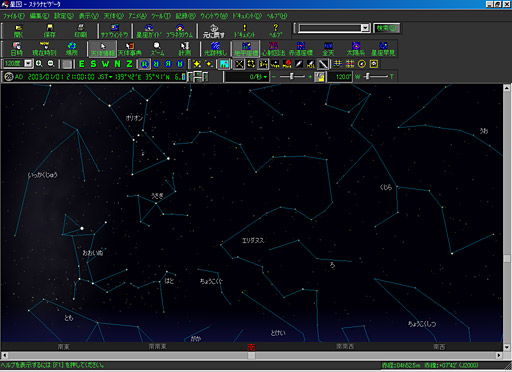Open the 天体事典 celestial encyclopedia

(130, 49)
